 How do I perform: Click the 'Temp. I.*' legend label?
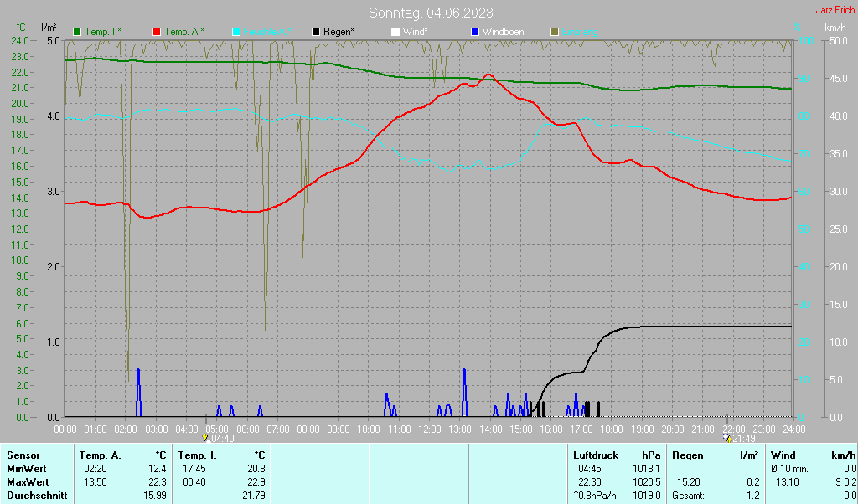pyautogui.click(x=103, y=33)
